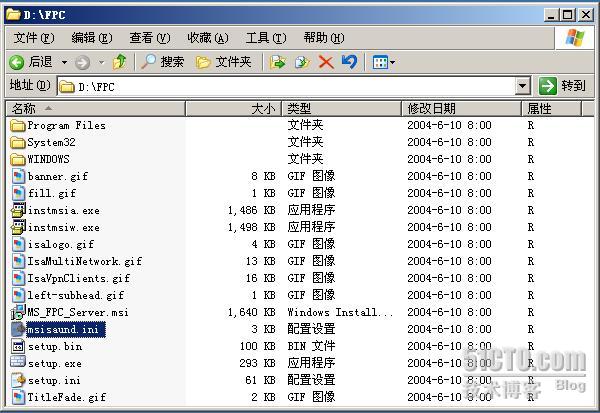This screenshot has height=413, width=600.
Task: Select setup.ini settings file icon
Action: [18, 380]
